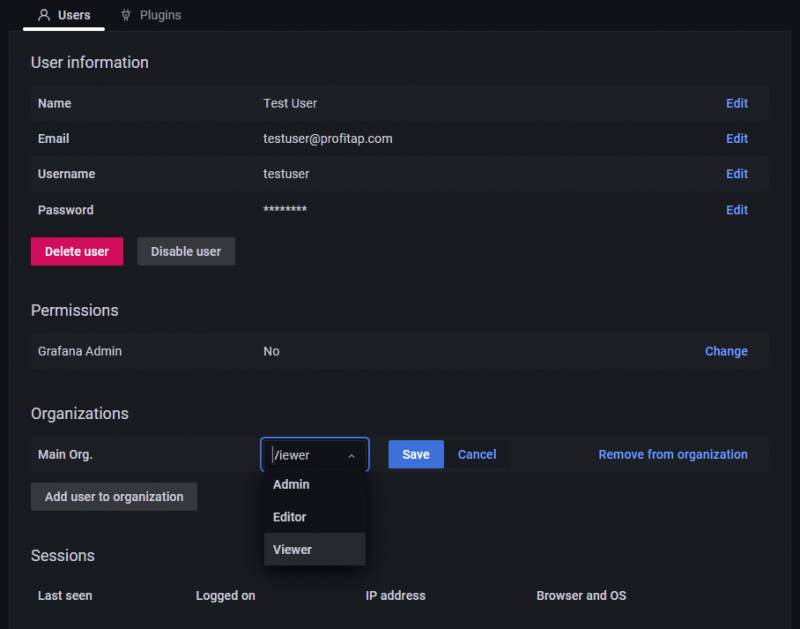Cancel the role change
The height and width of the screenshot is (629, 800).
point(477,454)
